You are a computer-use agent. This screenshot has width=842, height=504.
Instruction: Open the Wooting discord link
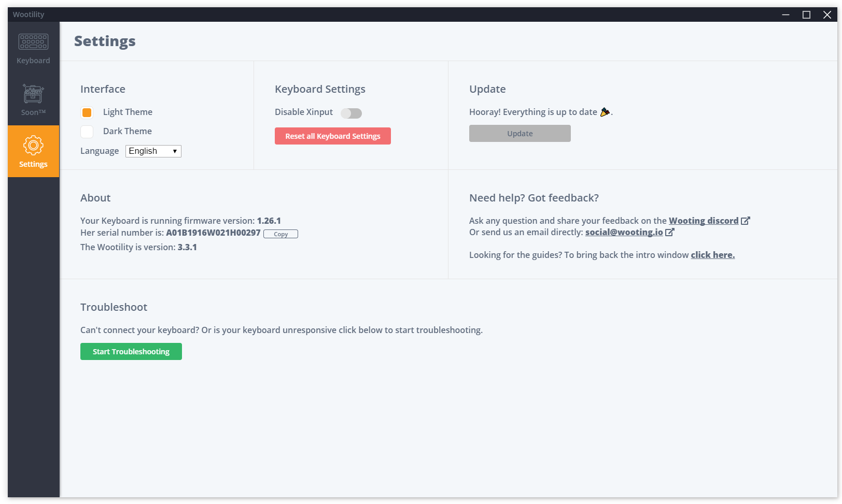tap(704, 221)
